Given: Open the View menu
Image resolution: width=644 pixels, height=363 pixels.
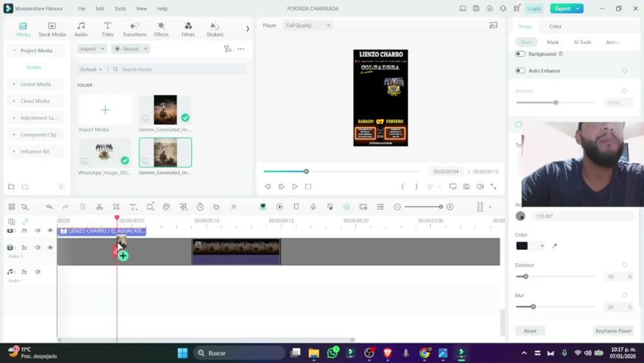Looking at the screenshot, I should pos(142,9).
